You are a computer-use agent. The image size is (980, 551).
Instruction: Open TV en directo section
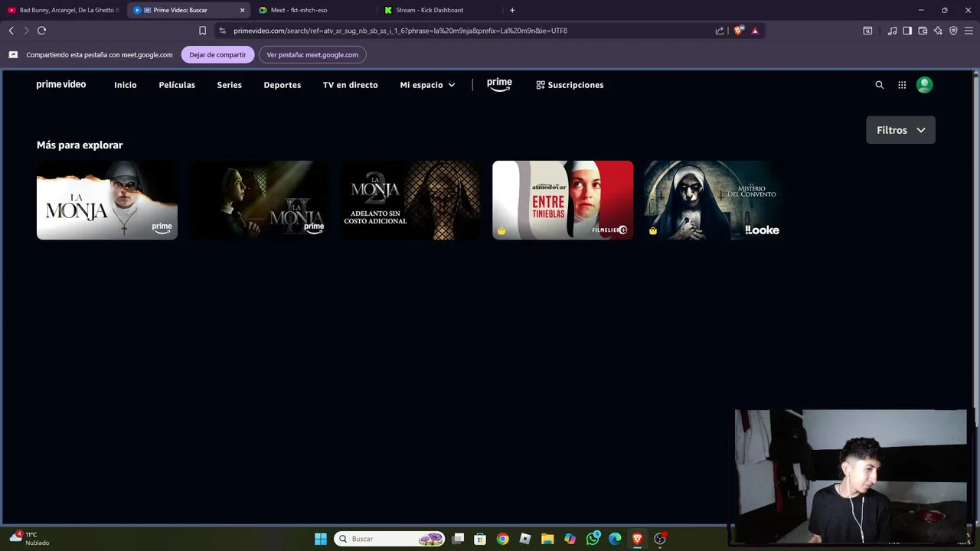(351, 85)
